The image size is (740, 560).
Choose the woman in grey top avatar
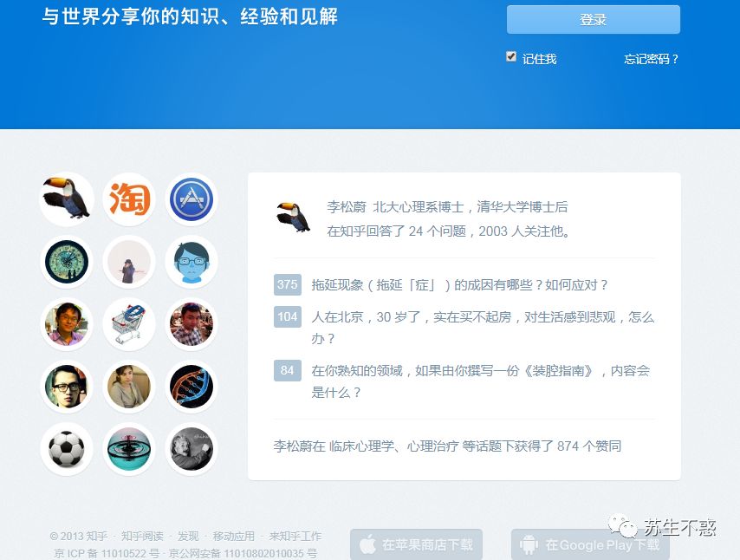(x=129, y=387)
